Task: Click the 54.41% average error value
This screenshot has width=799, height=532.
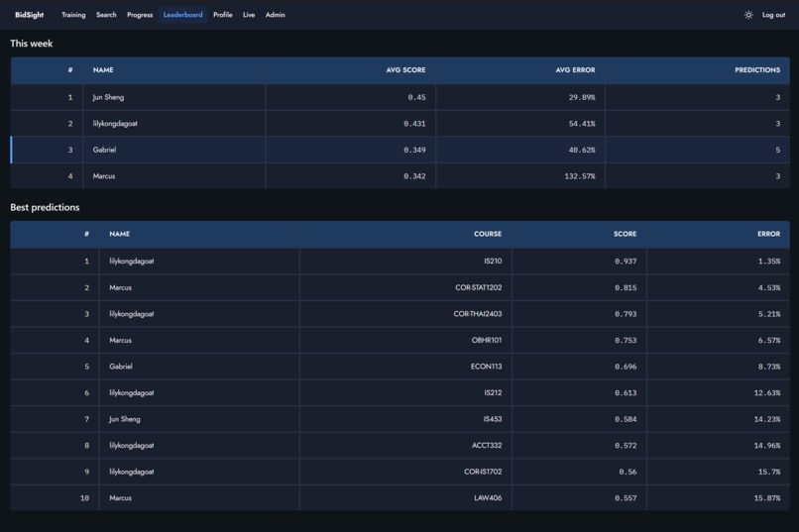Action: [582, 124]
